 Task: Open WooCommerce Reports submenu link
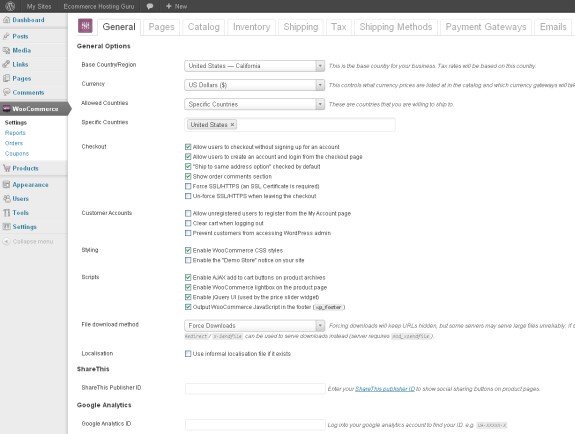click(15, 133)
